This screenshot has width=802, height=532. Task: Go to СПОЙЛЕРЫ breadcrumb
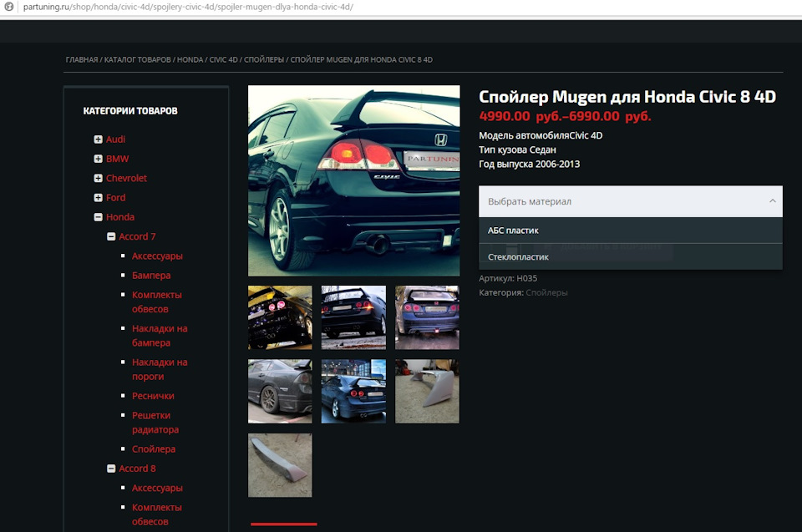tap(264, 60)
